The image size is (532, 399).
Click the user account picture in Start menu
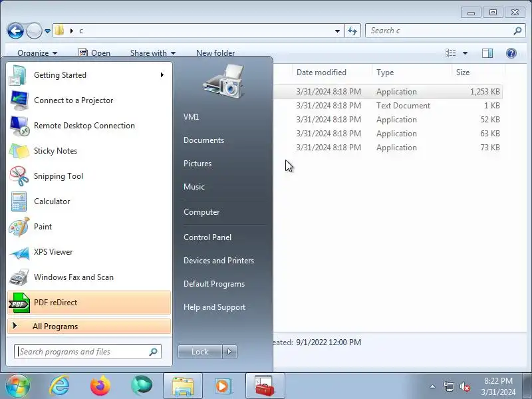[223, 81]
